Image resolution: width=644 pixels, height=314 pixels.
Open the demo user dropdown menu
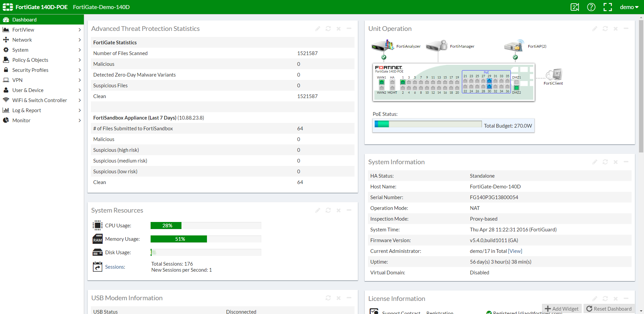coord(629,7)
